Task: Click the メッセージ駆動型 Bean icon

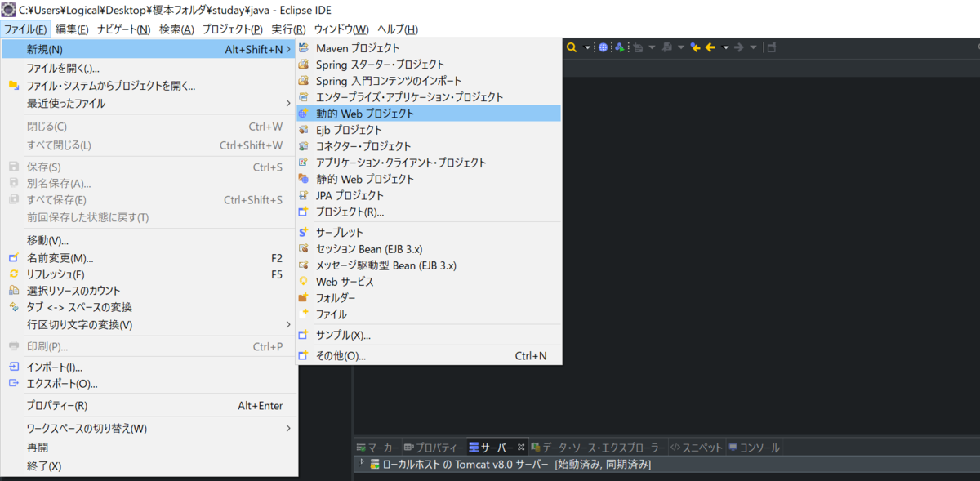Action: (x=304, y=265)
